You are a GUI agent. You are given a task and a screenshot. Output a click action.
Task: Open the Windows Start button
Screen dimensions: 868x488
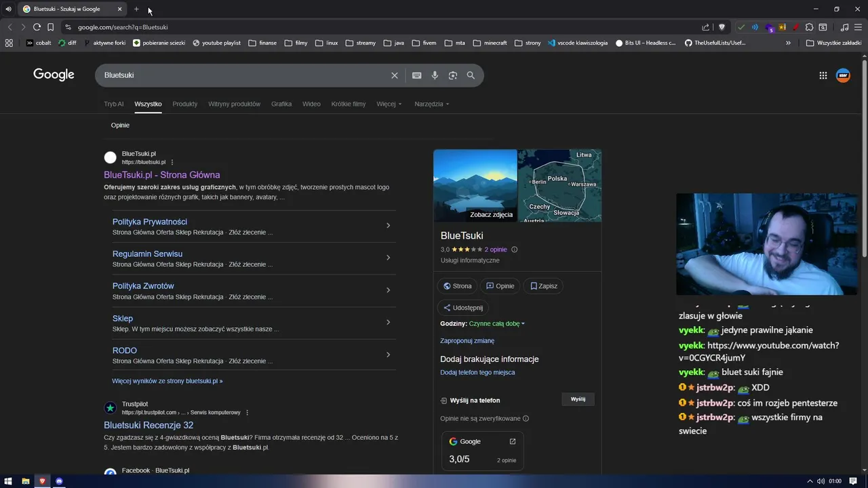[8, 481]
